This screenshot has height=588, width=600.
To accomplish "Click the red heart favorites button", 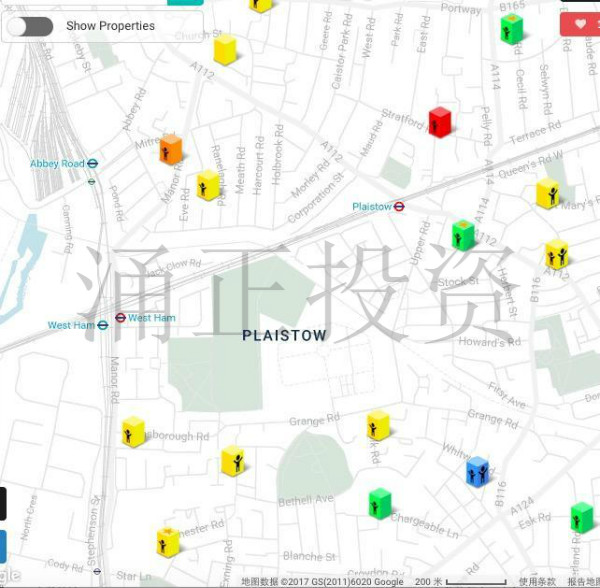I will (x=580, y=24).
